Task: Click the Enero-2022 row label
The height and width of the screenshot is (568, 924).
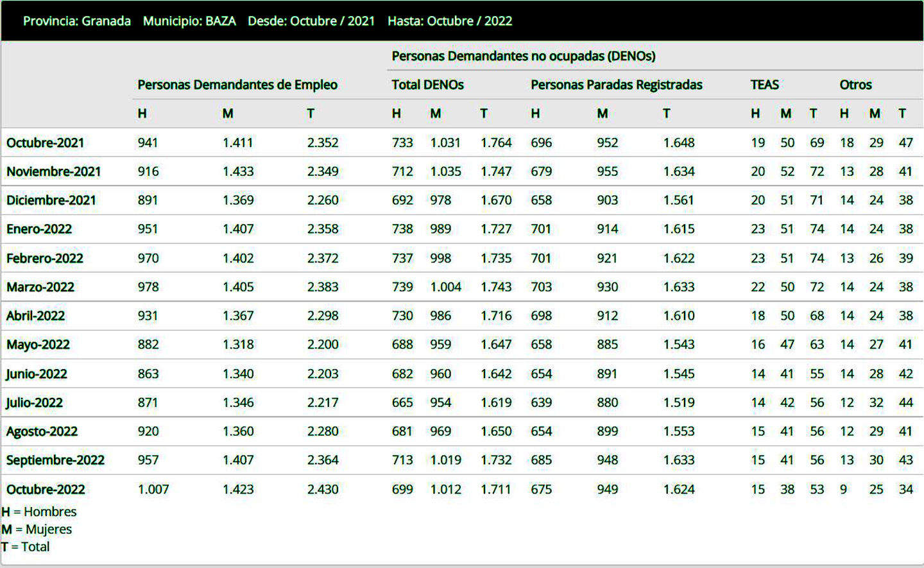Action: point(39,229)
